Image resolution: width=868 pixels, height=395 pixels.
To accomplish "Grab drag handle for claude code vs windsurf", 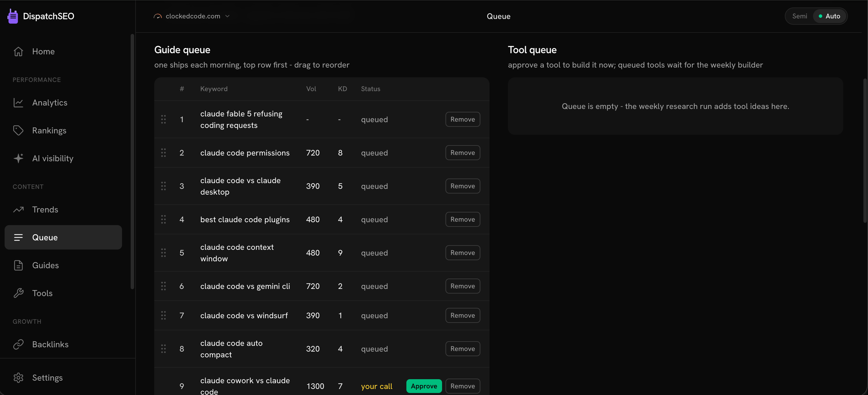I will (x=163, y=315).
